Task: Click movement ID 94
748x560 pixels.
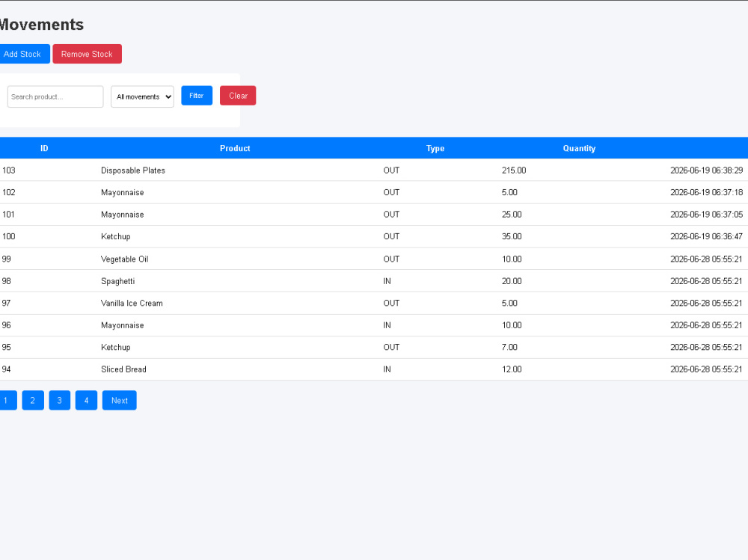Action: click(6, 369)
